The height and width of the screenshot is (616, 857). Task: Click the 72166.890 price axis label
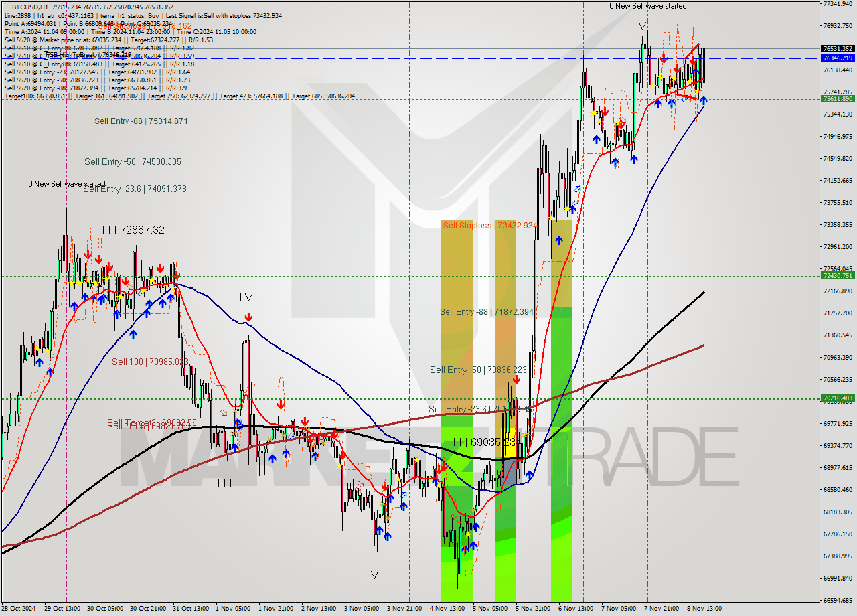[x=838, y=291]
